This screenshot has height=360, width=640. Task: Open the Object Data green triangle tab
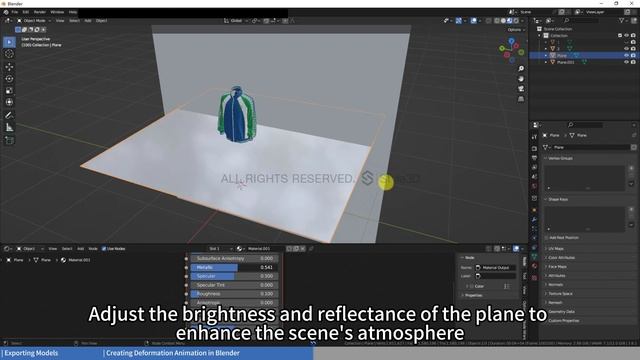click(x=534, y=257)
